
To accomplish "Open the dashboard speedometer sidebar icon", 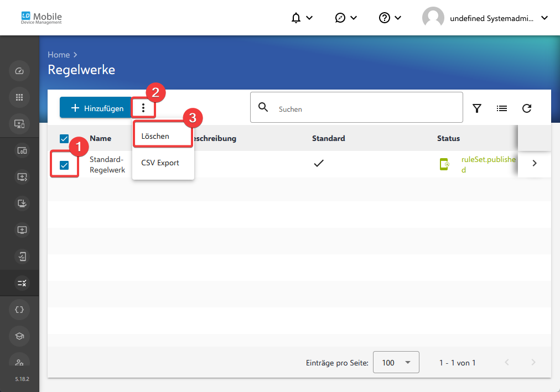I will 19,71.
